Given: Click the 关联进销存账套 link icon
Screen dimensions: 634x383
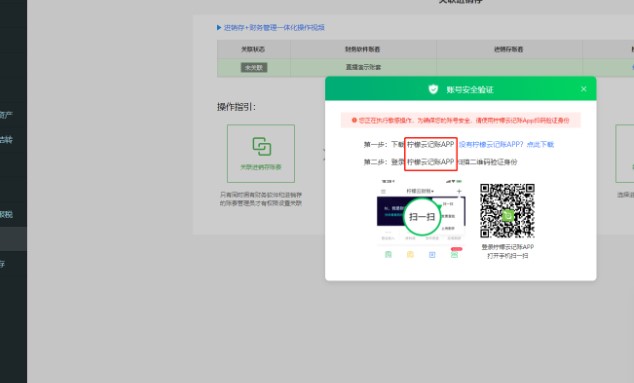Looking at the screenshot, I should [x=262, y=146].
